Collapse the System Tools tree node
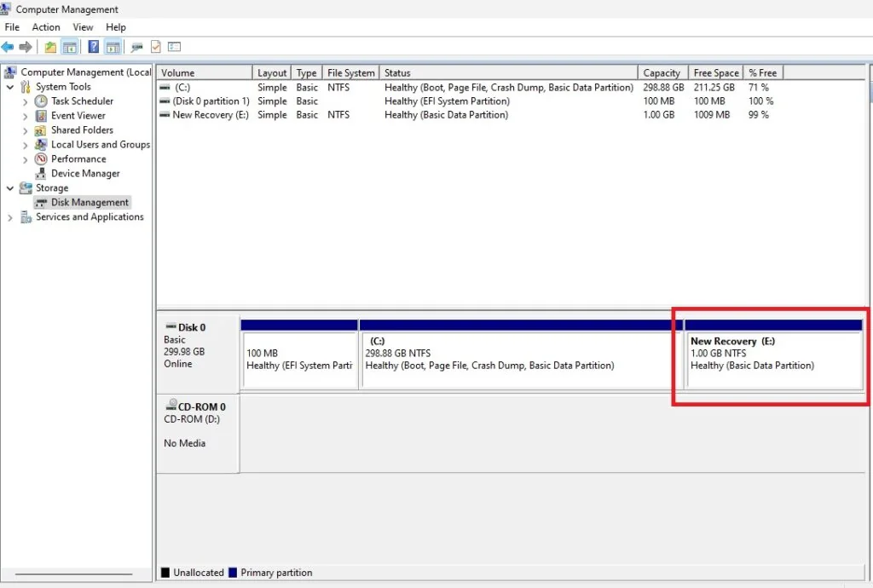 10,87
